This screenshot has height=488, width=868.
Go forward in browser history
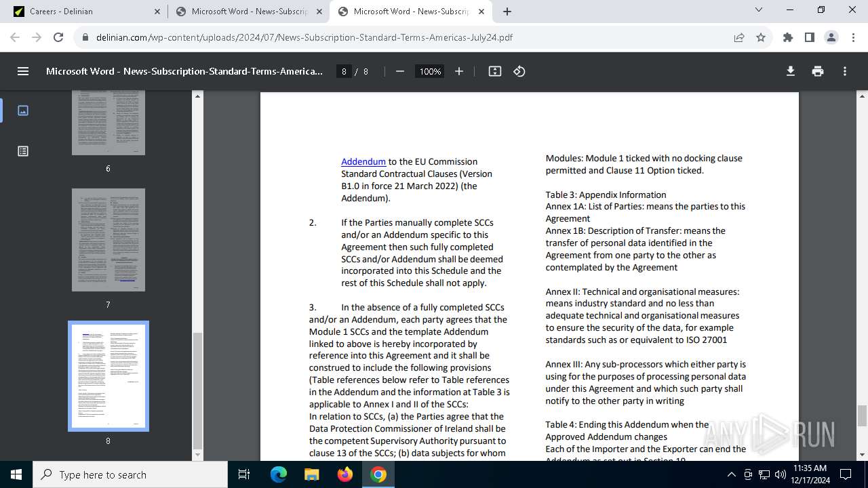coord(37,37)
